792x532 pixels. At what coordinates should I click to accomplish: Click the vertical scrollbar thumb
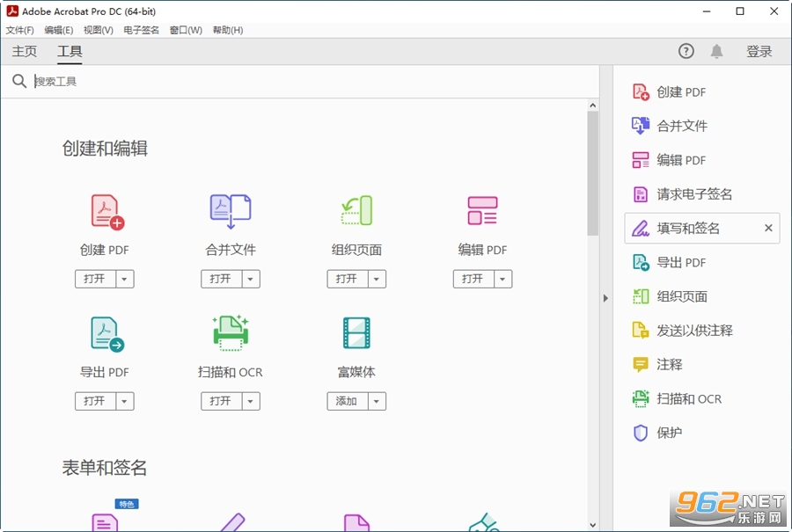593,173
